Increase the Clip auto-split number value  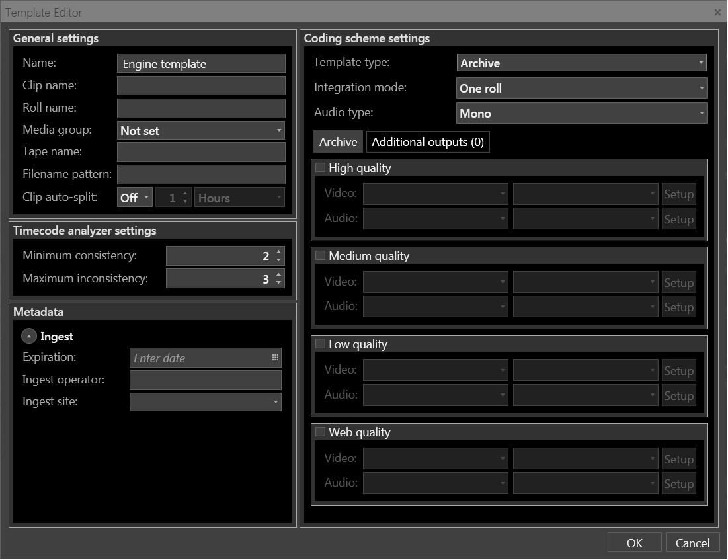[x=185, y=194]
